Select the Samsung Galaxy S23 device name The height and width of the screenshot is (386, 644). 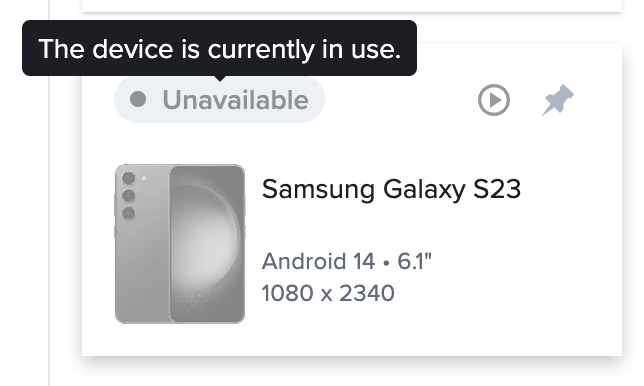tap(391, 189)
